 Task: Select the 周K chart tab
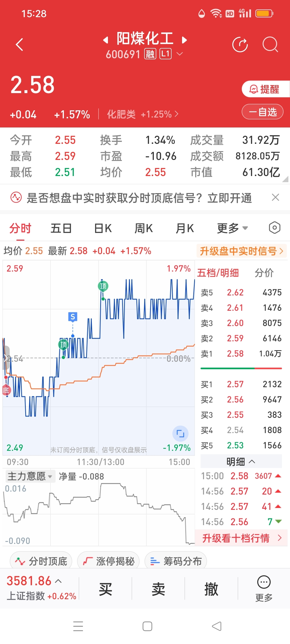[144, 229]
